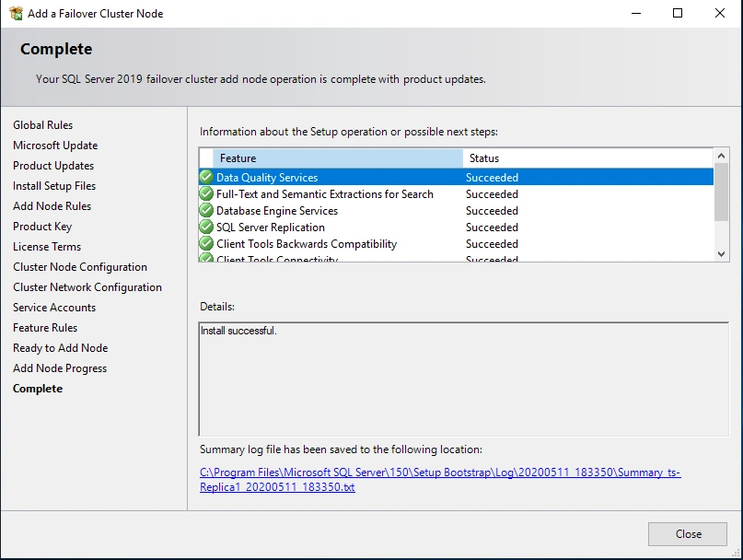Click the Ready to Add Node step
Viewport: 743px width, 560px height.
[x=60, y=348]
